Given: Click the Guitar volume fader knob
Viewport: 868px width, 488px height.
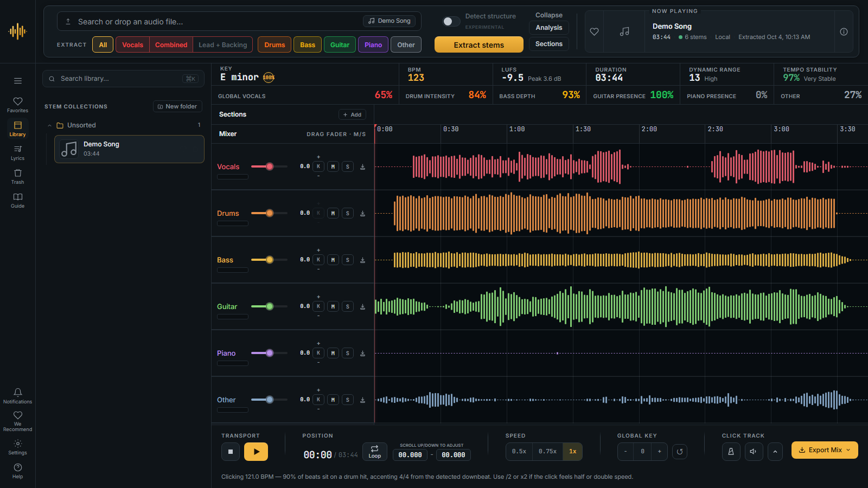Looking at the screenshot, I should 270,306.
